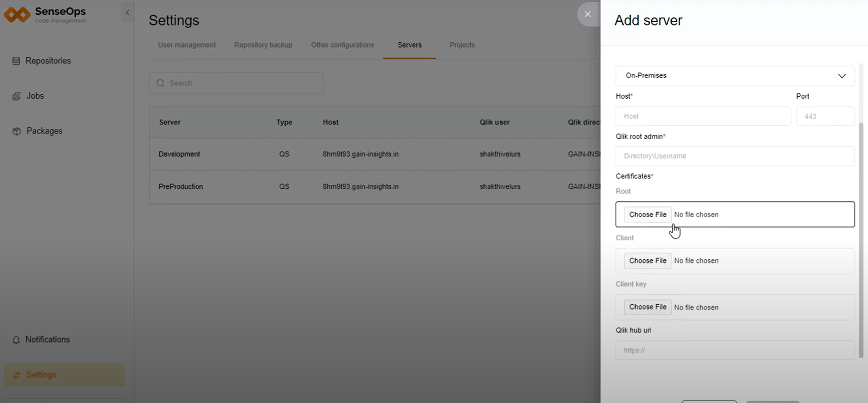Click the Add server panel title

tap(648, 20)
